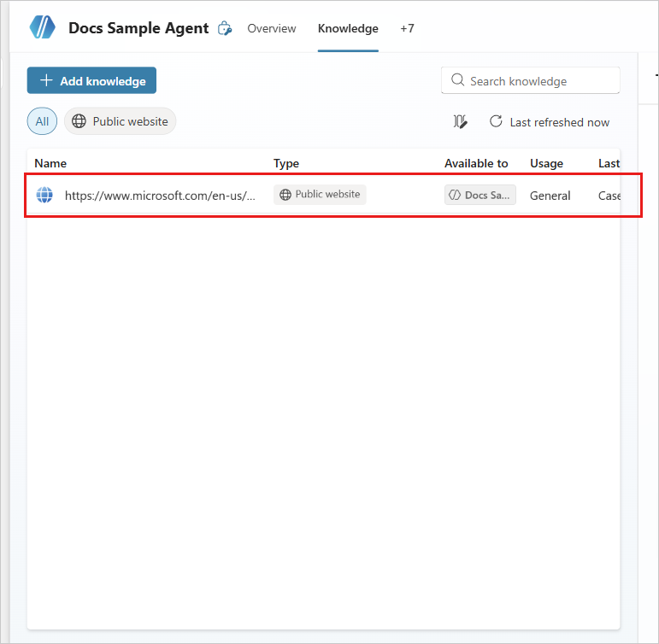
Task: Click the Add knowledge button
Action: [x=91, y=80]
